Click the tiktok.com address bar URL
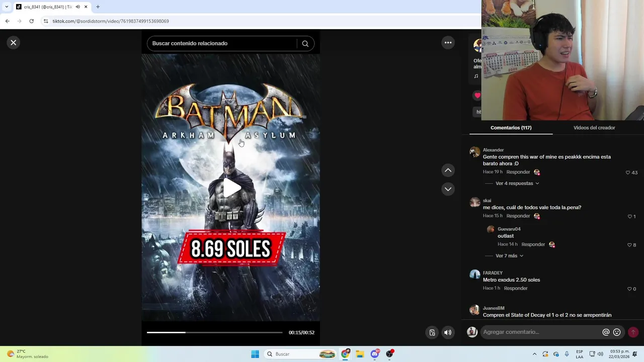 111,21
